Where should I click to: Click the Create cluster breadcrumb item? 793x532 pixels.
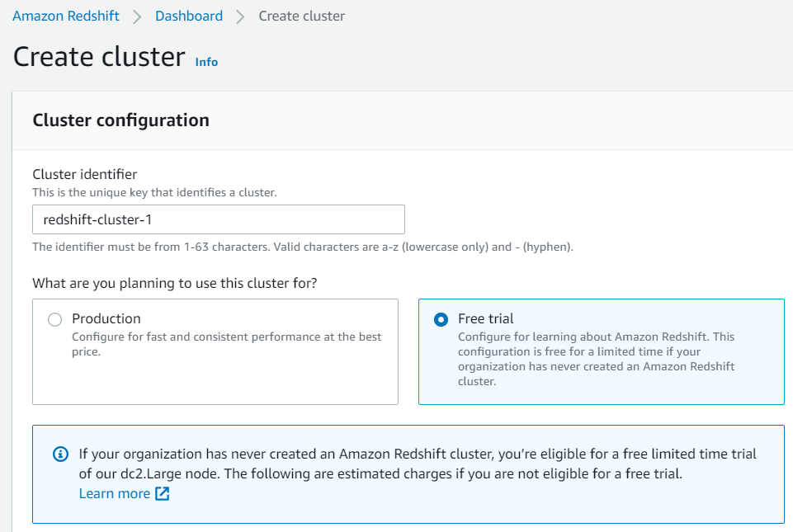point(301,16)
